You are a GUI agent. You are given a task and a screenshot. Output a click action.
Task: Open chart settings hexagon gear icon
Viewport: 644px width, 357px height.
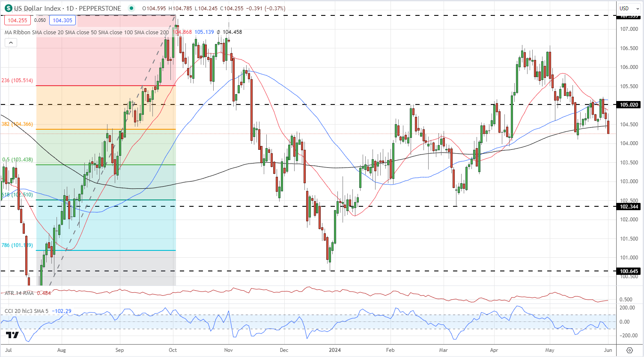(629, 350)
